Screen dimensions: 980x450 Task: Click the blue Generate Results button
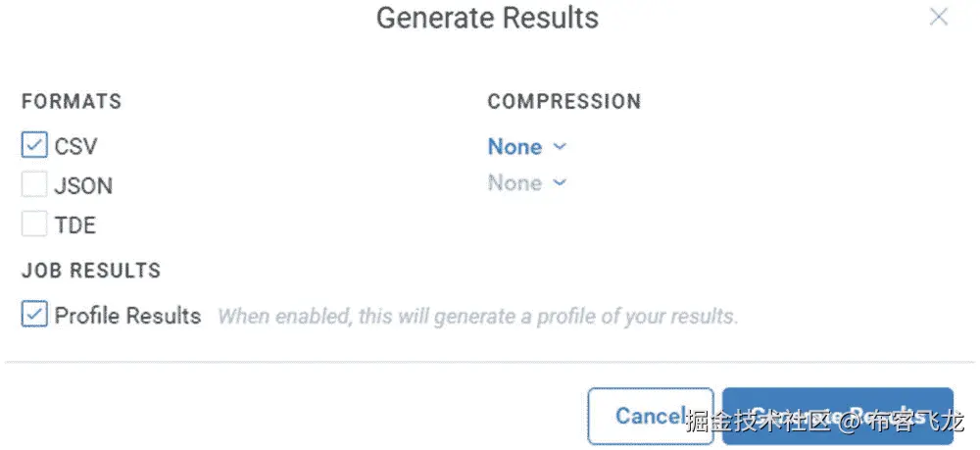pos(838,416)
